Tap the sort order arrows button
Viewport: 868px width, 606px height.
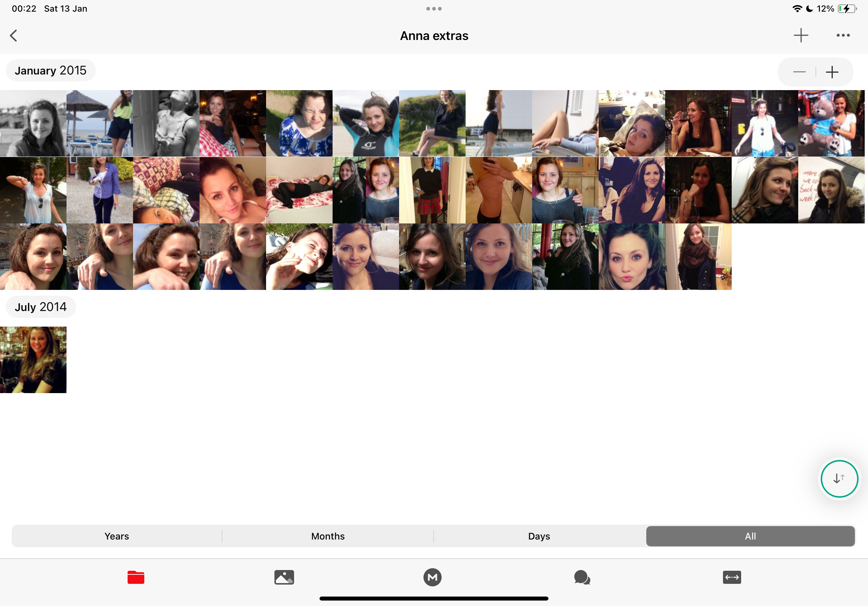pyautogui.click(x=839, y=478)
